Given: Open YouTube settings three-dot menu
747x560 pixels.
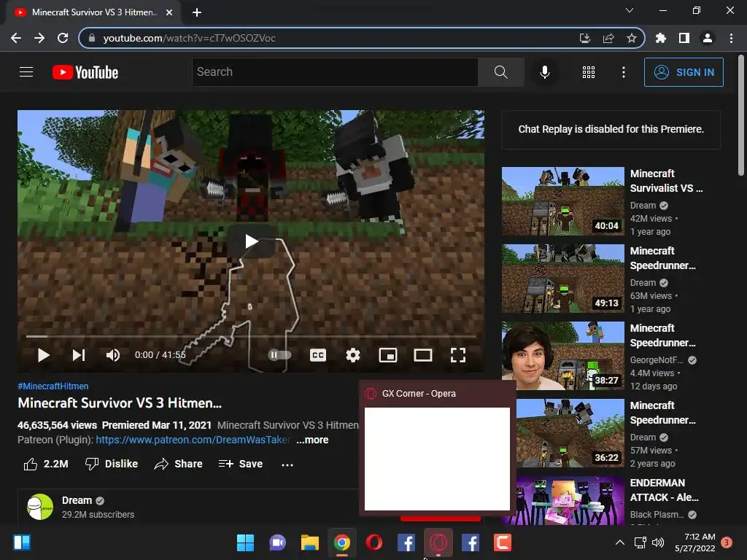Looking at the screenshot, I should click(x=624, y=72).
